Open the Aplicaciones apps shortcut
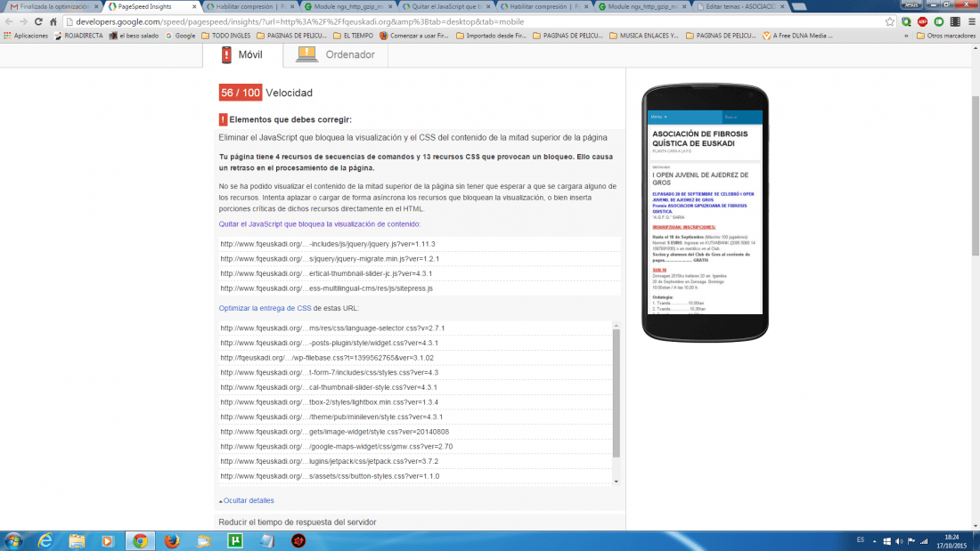 pyautogui.click(x=26, y=36)
